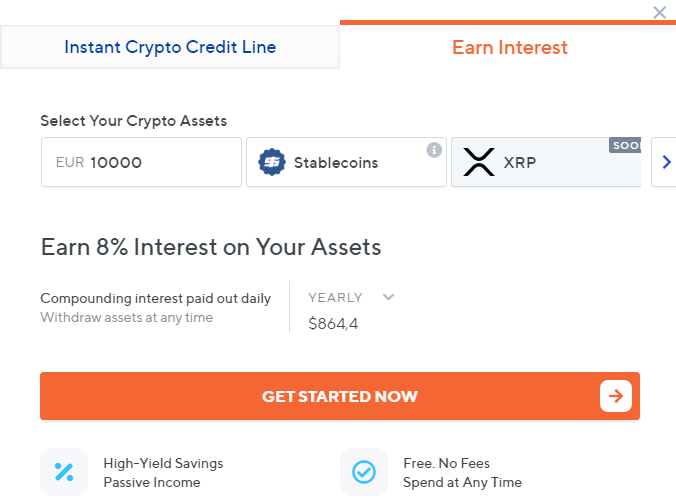676x501 pixels.
Task: Expand the chevron beside YEARLY
Action: click(x=388, y=297)
